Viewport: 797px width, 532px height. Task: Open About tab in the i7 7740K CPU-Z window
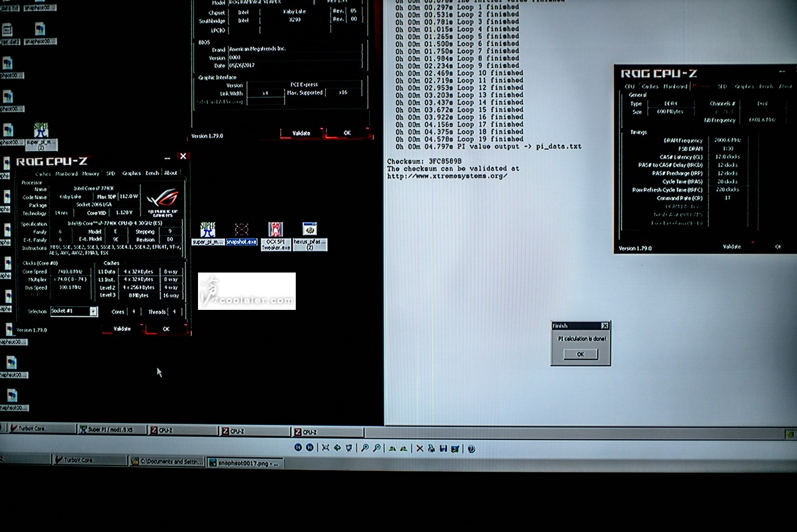[x=171, y=173]
